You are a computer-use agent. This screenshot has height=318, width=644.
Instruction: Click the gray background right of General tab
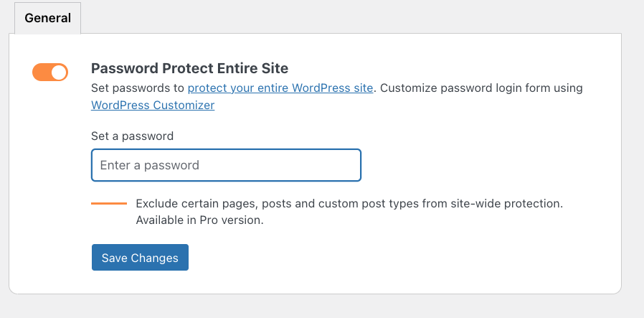tap(359, 18)
